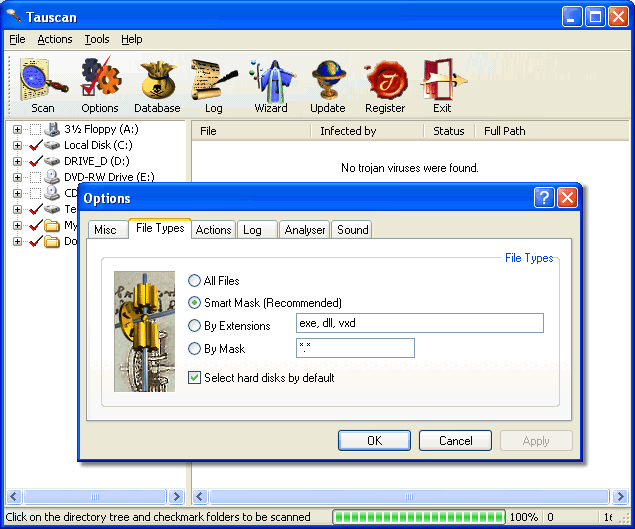Viewport: 635px width, 529px height.
Task: Click the DRIVE_D (D:) tree label
Action: click(97, 161)
